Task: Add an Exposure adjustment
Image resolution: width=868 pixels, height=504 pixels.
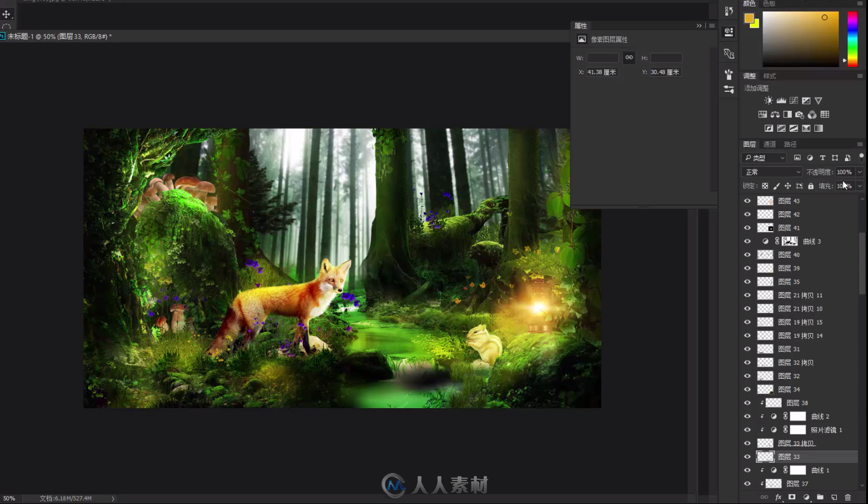Action: (806, 100)
